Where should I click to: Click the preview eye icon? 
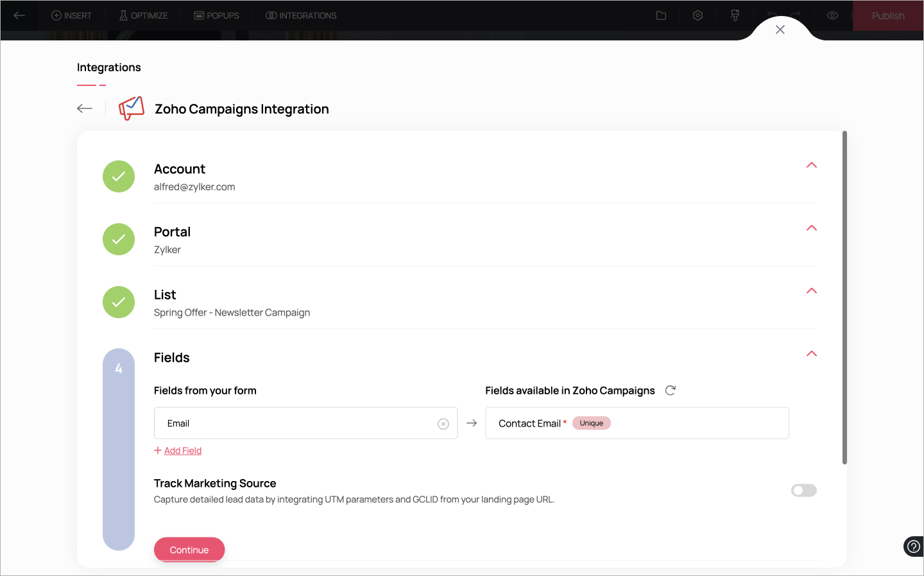click(832, 15)
